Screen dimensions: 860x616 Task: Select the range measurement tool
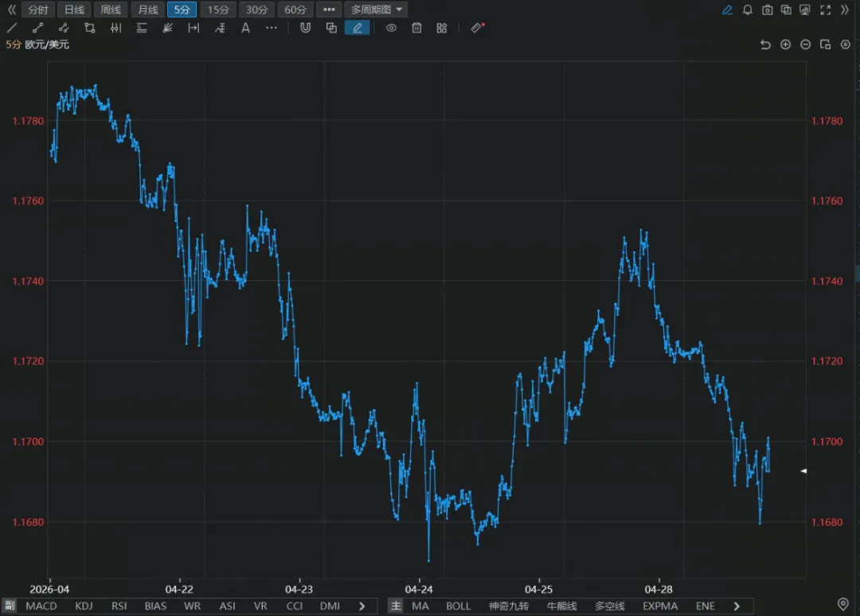click(193, 28)
